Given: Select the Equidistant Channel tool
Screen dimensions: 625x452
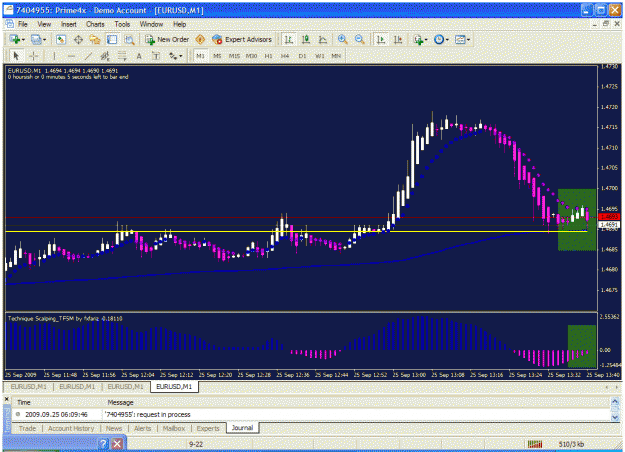Looking at the screenshot, I should (105, 56).
